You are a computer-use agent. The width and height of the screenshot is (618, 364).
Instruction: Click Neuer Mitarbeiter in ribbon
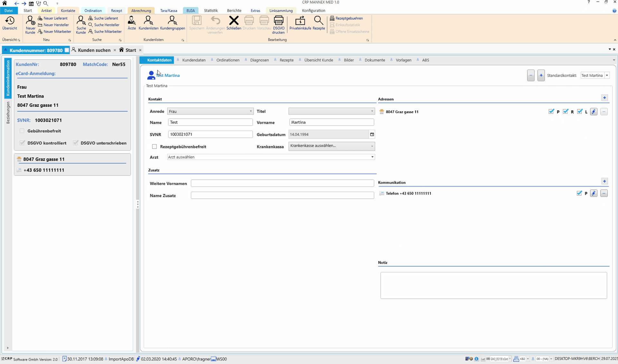(54, 32)
